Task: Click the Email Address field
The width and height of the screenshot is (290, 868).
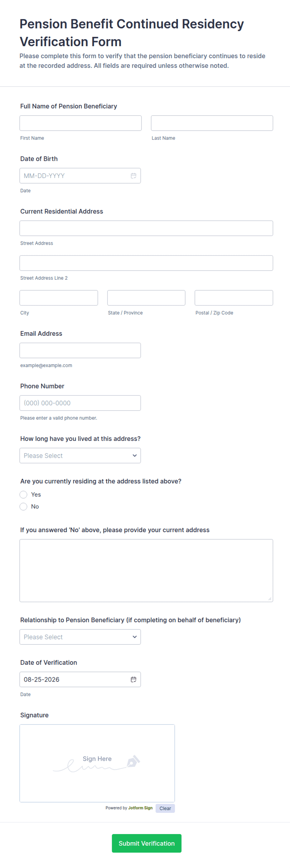Action: tap(80, 350)
